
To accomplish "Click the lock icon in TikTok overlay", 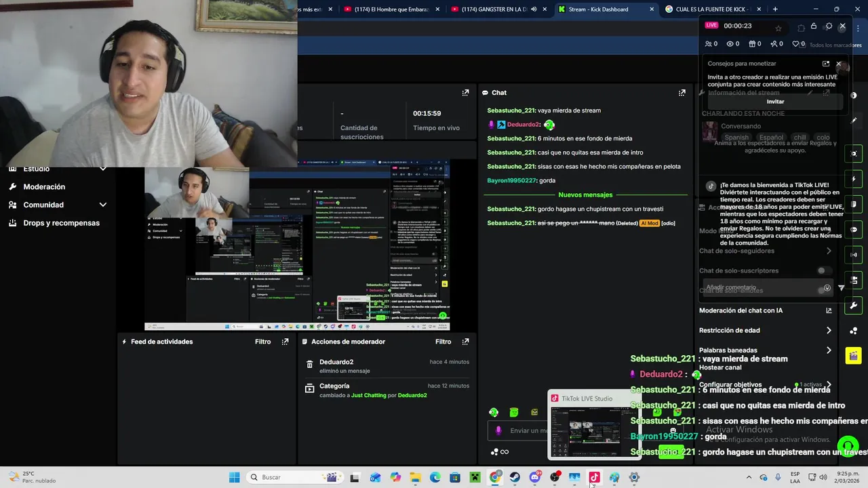I will 814,26.
